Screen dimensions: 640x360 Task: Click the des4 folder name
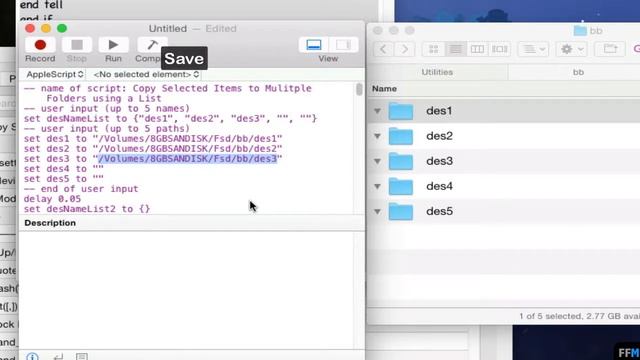pyautogui.click(x=439, y=186)
